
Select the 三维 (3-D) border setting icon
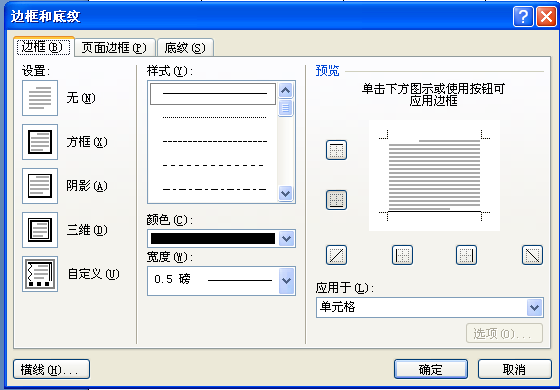[40, 230]
